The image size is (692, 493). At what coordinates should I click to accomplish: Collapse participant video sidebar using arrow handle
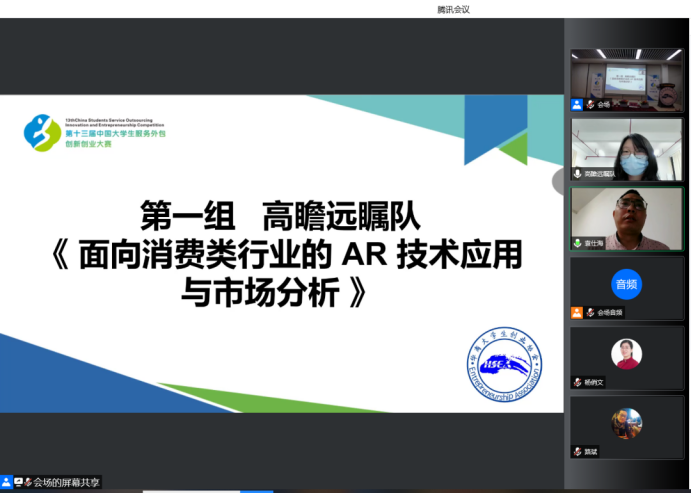click(558, 181)
